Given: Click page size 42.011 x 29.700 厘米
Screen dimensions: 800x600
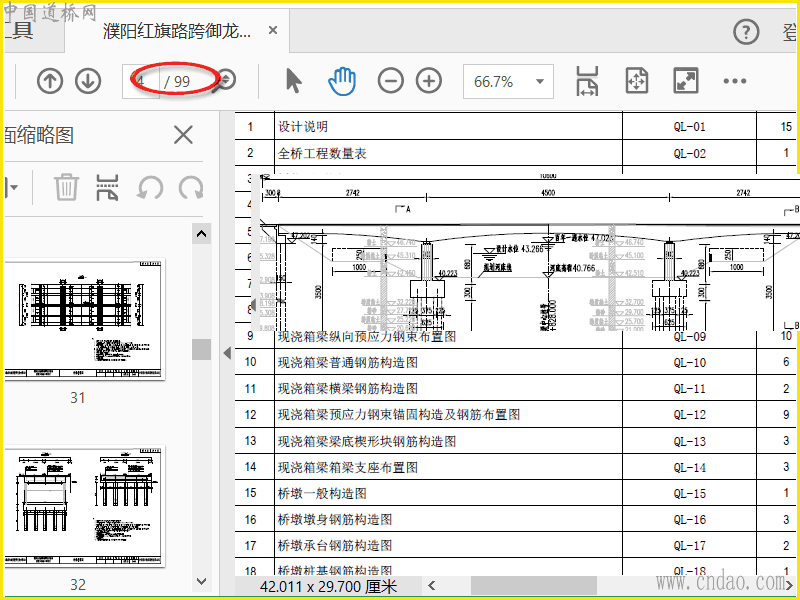Looking at the screenshot, I should (x=328, y=586).
